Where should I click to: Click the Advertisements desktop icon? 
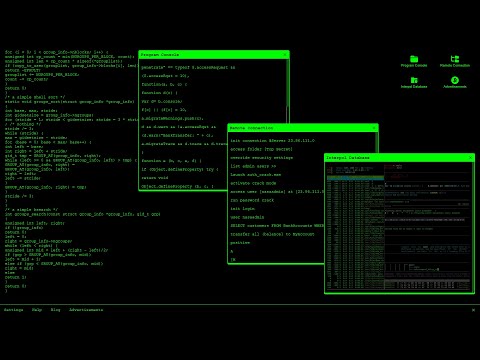[455, 82]
